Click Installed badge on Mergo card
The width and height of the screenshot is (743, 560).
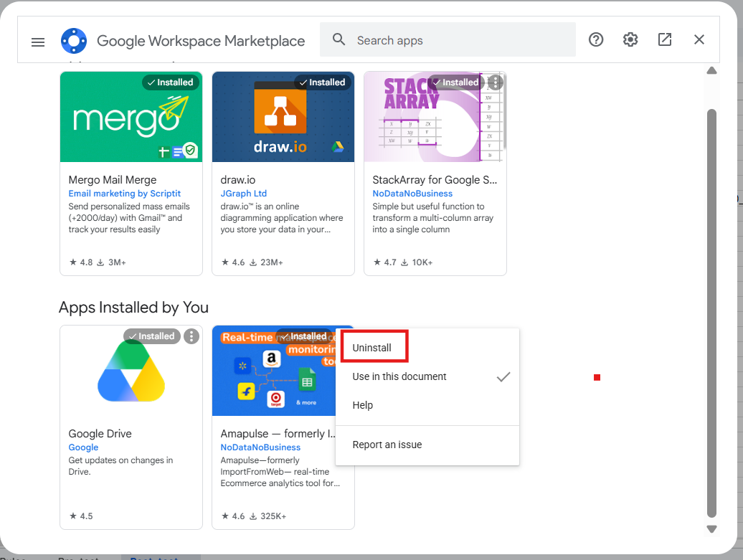(x=171, y=82)
